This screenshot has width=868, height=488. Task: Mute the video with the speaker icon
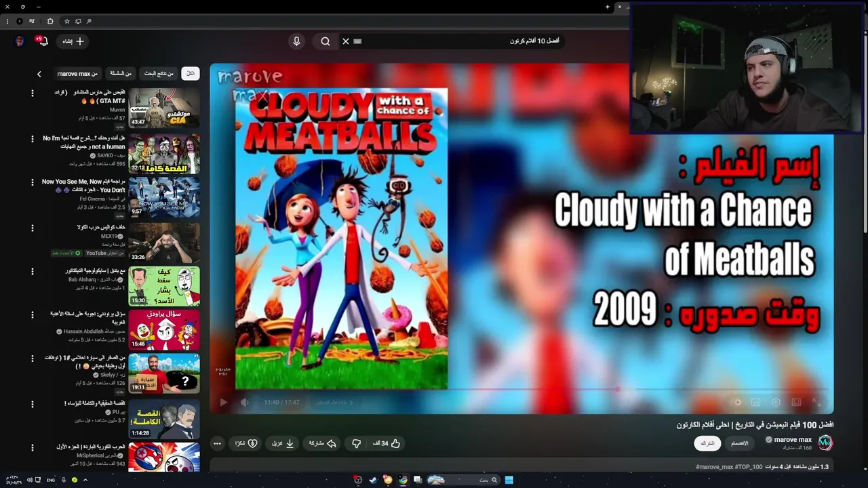pyautogui.click(x=245, y=402)
